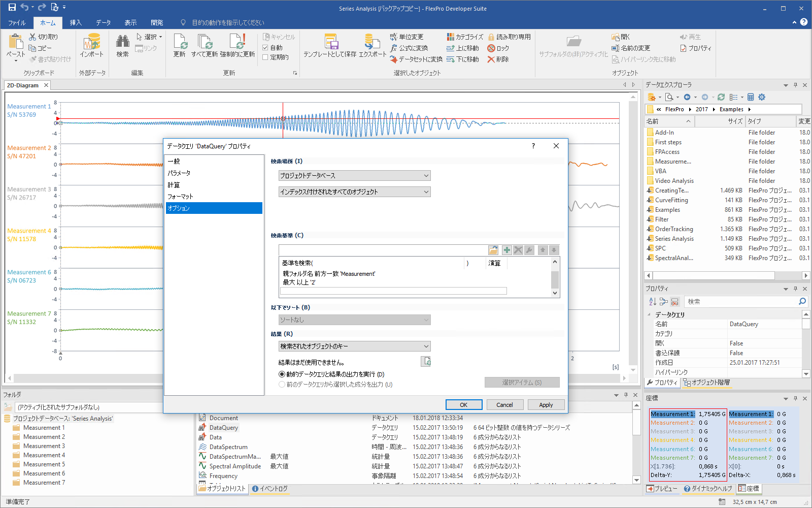This screenshot has height=508, width=812.
Task: Switch to the イベントログ tab
Action: click(x=269, y=488)
